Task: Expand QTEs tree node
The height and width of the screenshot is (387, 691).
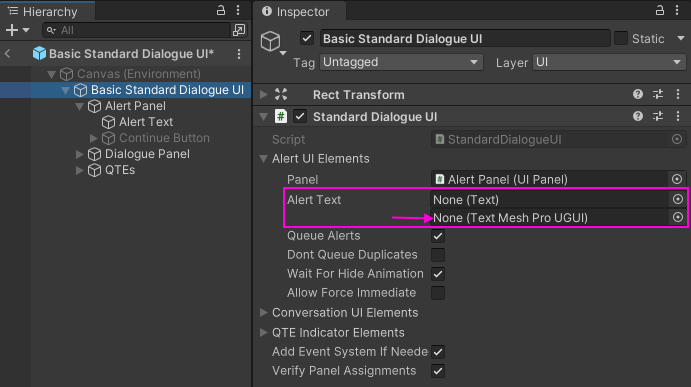Action: pos(79,170)
